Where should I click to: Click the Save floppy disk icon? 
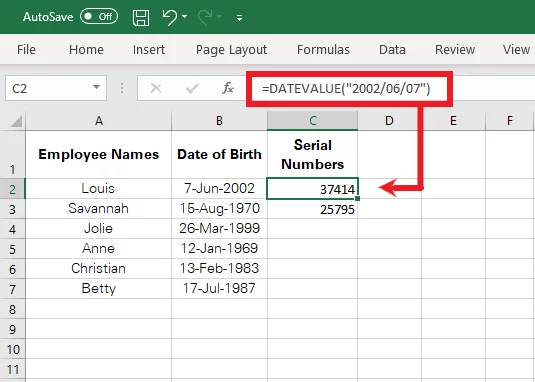141,17
